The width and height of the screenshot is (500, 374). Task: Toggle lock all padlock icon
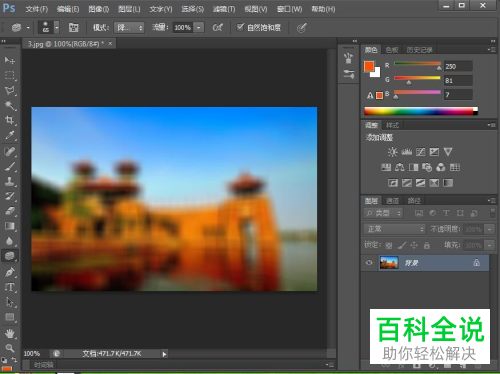point(427,246)
